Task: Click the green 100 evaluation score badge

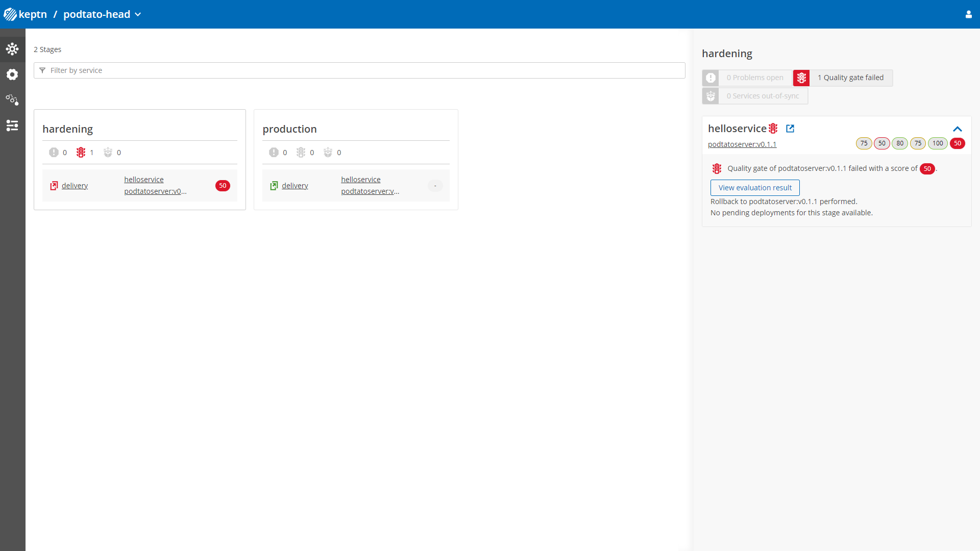Action: pyautogui.click(x=937, y=143)
